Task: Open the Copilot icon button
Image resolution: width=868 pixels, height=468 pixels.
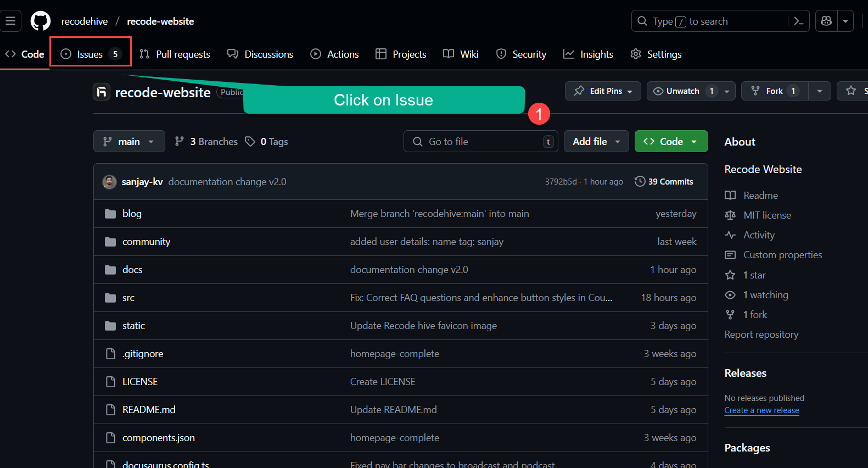Action: 826,21
